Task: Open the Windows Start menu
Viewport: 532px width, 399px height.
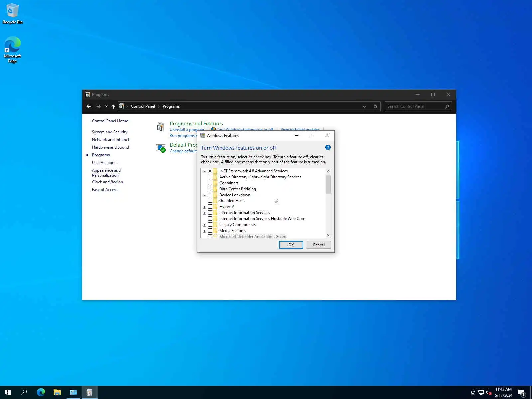Action: [8, 392]
